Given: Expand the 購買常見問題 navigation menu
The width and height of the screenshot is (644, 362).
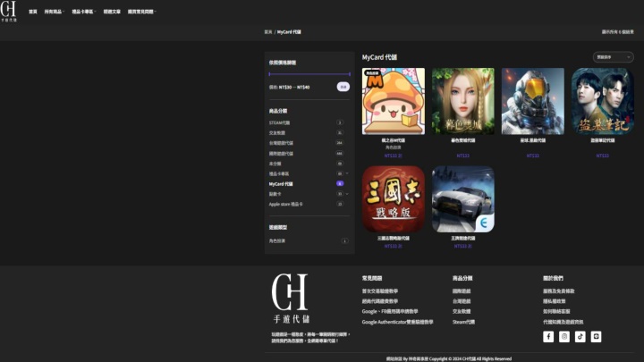Looking at the screenshot, I should 141,12.
